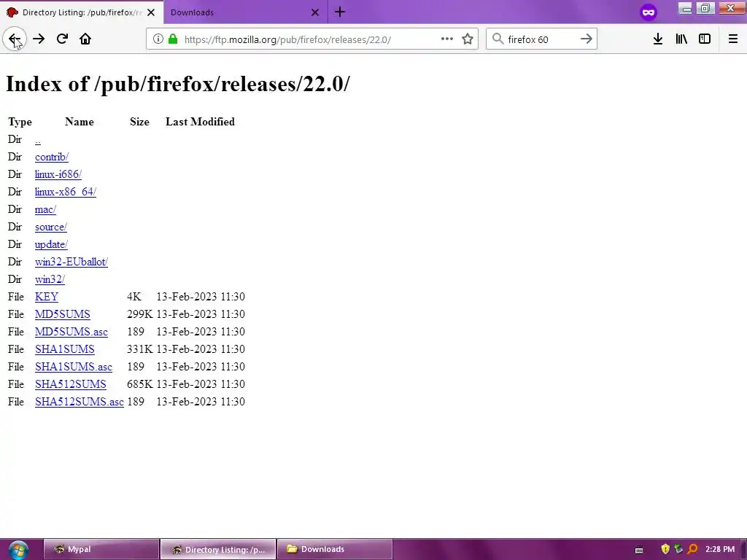Open the source/ directory

point(51,227)
